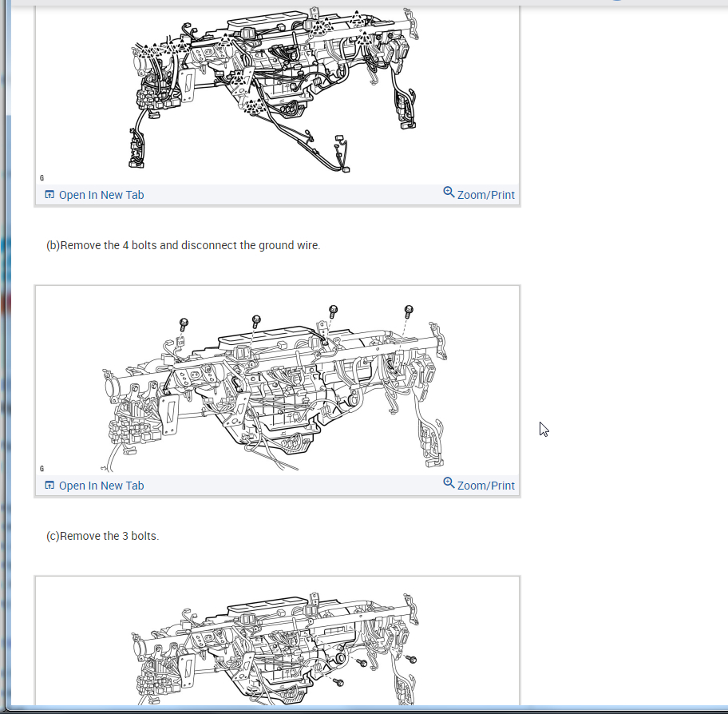The height and width of the screenshot is (714, 728).
Task: Click the magnifier icon under the wire harness diagram
Action: click(x=449, y=192)
